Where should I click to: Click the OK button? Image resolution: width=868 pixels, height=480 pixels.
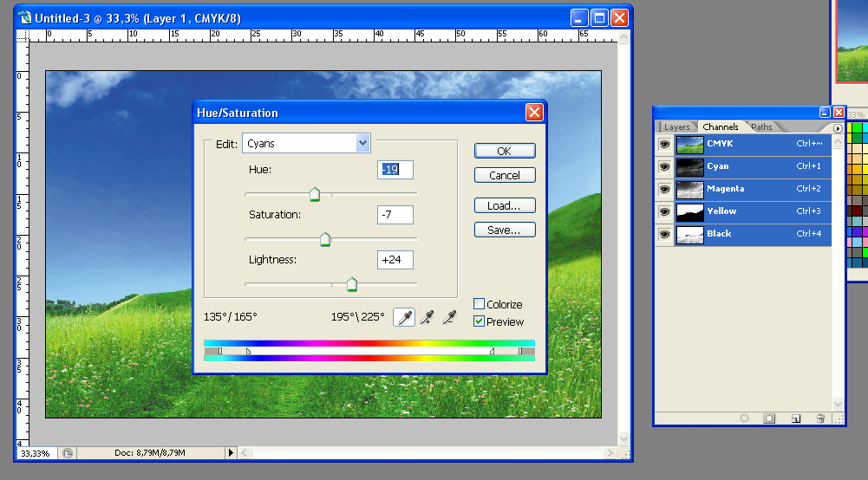click(x=505, y=151)
